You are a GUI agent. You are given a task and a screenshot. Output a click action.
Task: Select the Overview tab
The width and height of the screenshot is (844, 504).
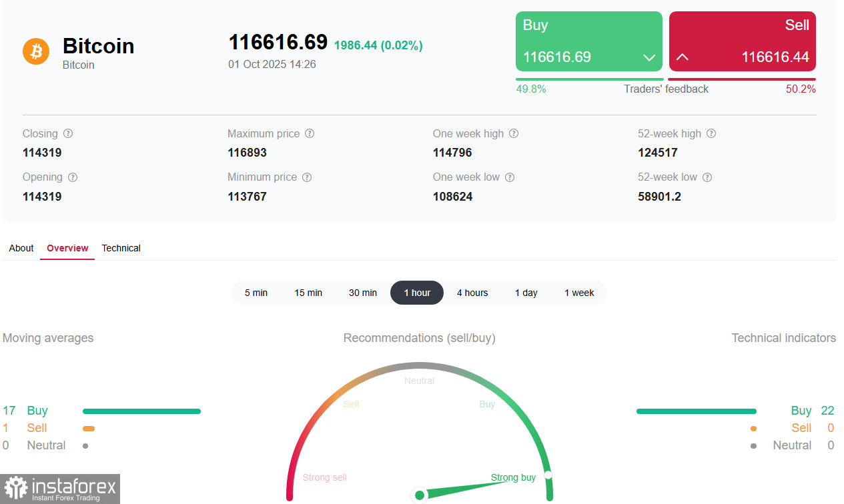click(x=67, y=248)
